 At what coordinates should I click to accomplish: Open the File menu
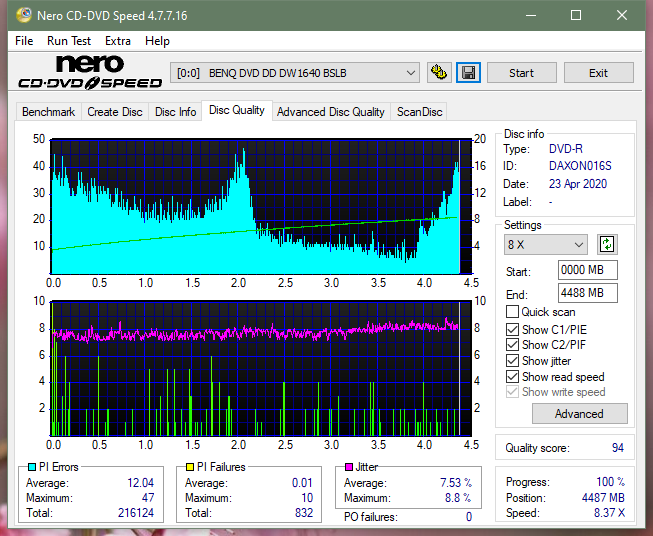click(x=24, y=41)
